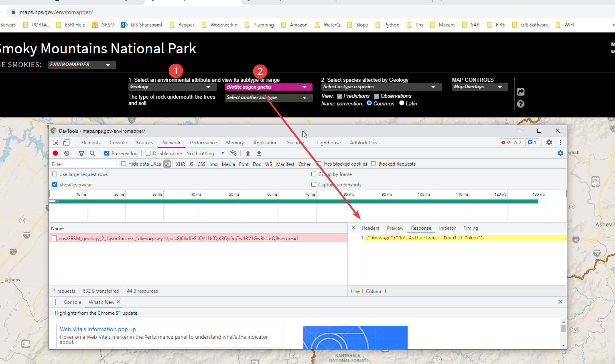Open the GRSM bookmark
This screenshot has height=364, width=615.
coord(107,24)
